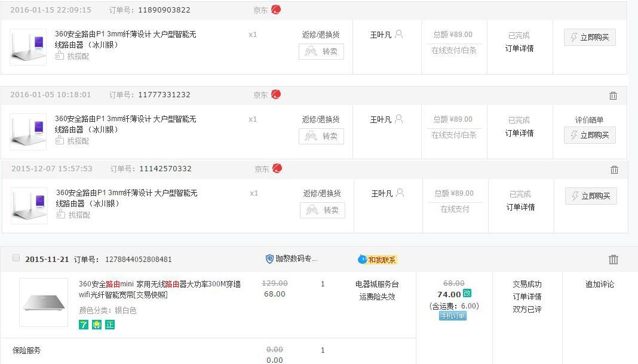The image size is (638, 364).
Task: Click the 消费者保障 green badge
Action: coord(96,325)
